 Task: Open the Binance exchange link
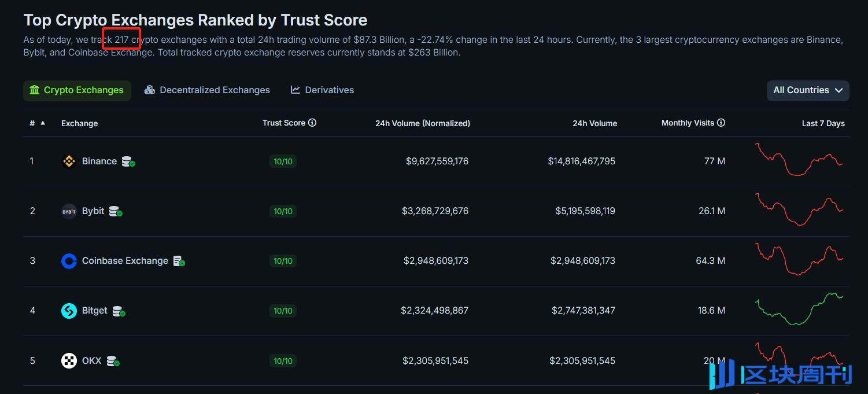click(x=99, y=161)
